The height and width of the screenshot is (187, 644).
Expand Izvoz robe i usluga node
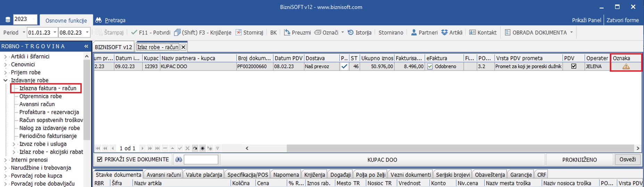14,144
